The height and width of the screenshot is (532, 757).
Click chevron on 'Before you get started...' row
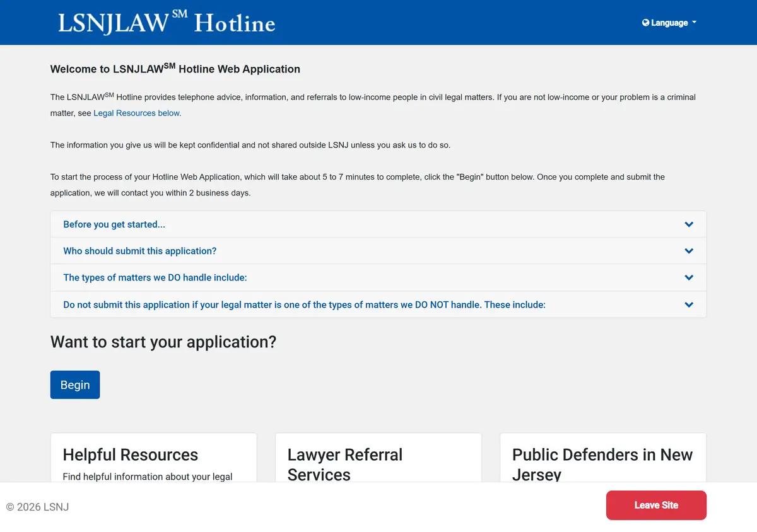click(689, 224)
